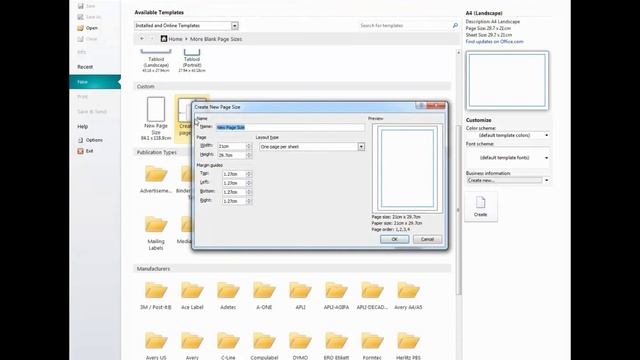The image size is (640, 360).
Task: Select the New Page Size custom thumbnail
Action: [x=156, y=118]
